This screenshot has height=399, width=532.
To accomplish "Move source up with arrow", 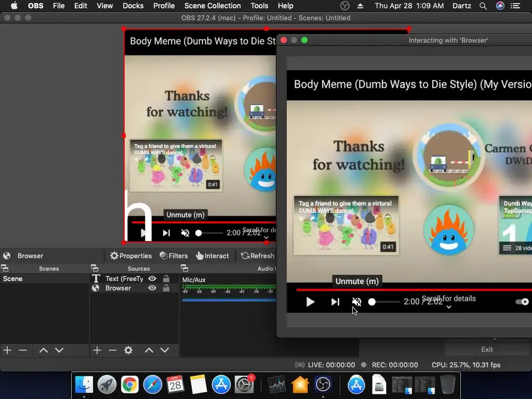I will [149, 350].
